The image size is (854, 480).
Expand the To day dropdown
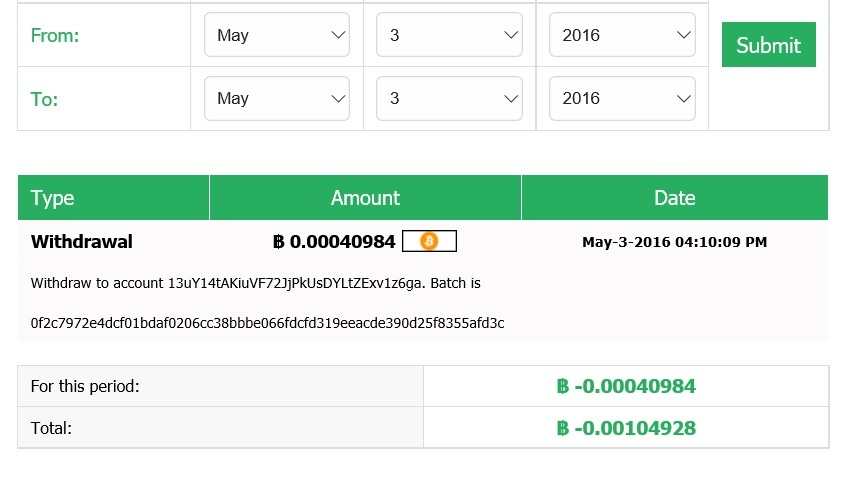[449, 98]
